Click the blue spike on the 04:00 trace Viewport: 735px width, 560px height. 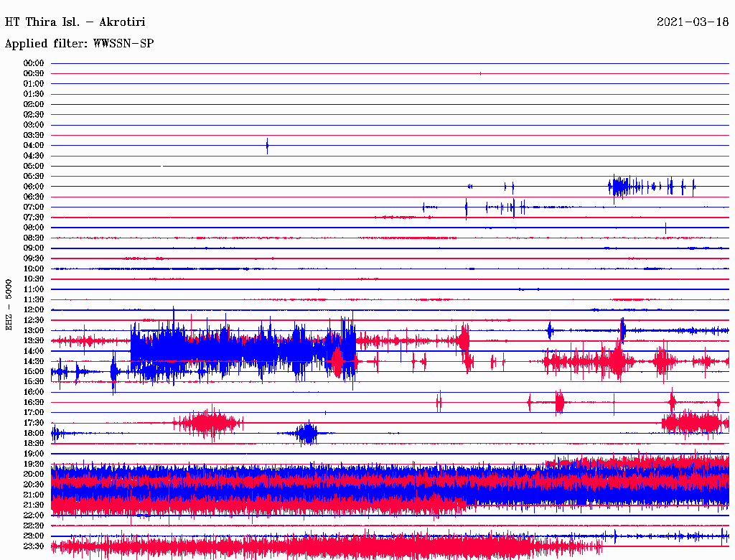[267, 146]
